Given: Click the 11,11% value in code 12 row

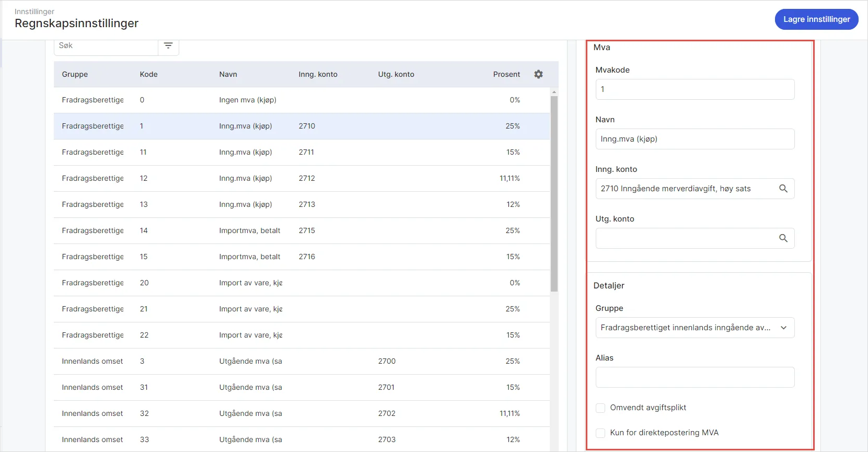Looking at the screenshot, I should pos(510,179).
